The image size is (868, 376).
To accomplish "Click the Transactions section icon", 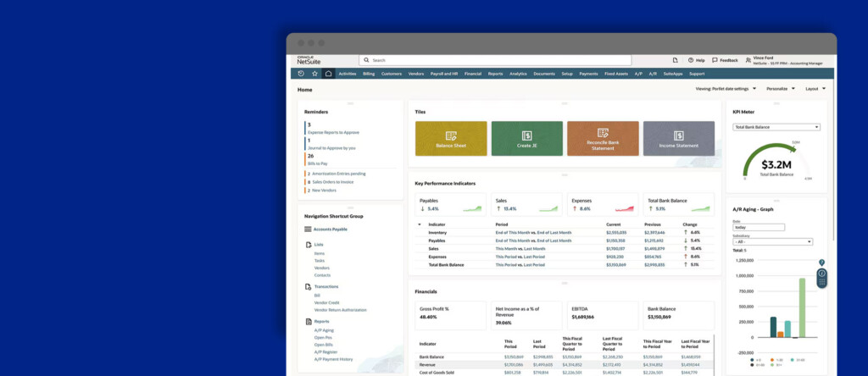I will (x=309, y=286).
